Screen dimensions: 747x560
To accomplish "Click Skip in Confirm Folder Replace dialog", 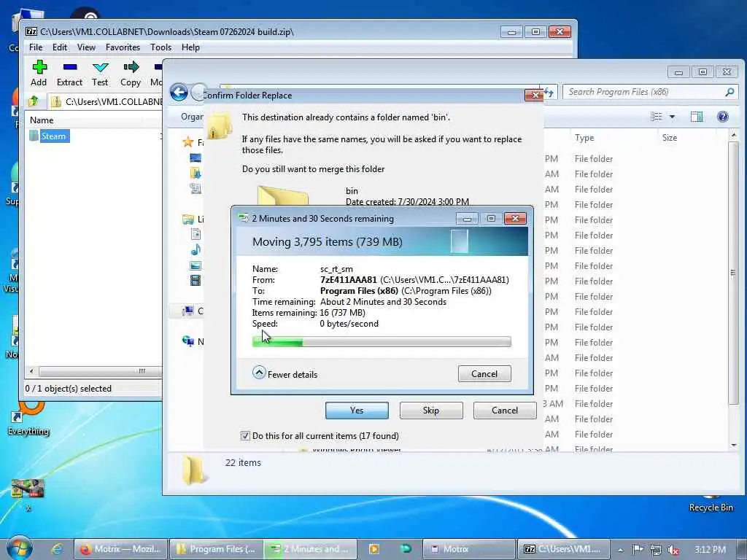I will tap(431, 411).
